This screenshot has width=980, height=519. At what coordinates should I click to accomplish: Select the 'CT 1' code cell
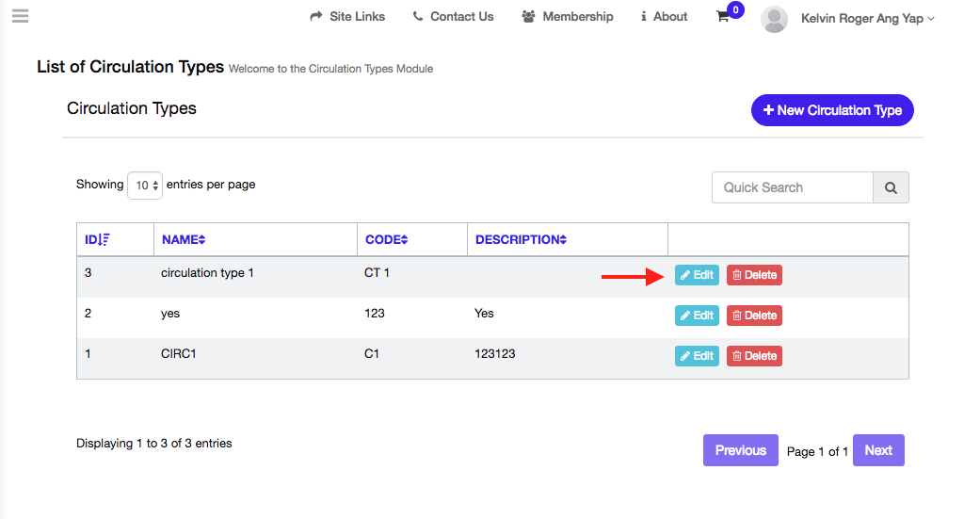pos(377,273)
